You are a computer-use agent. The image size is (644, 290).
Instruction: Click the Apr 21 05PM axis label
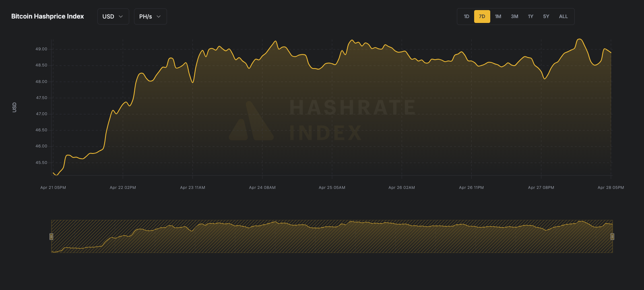point(53,188)
